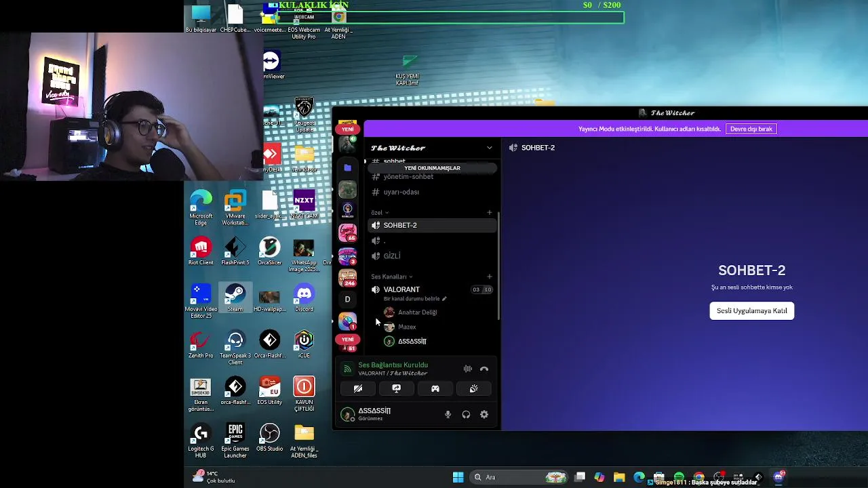Toggle headphone deafen in Discord
The height and width of the screenshot is (488, 868).
[x=466, y=414]
